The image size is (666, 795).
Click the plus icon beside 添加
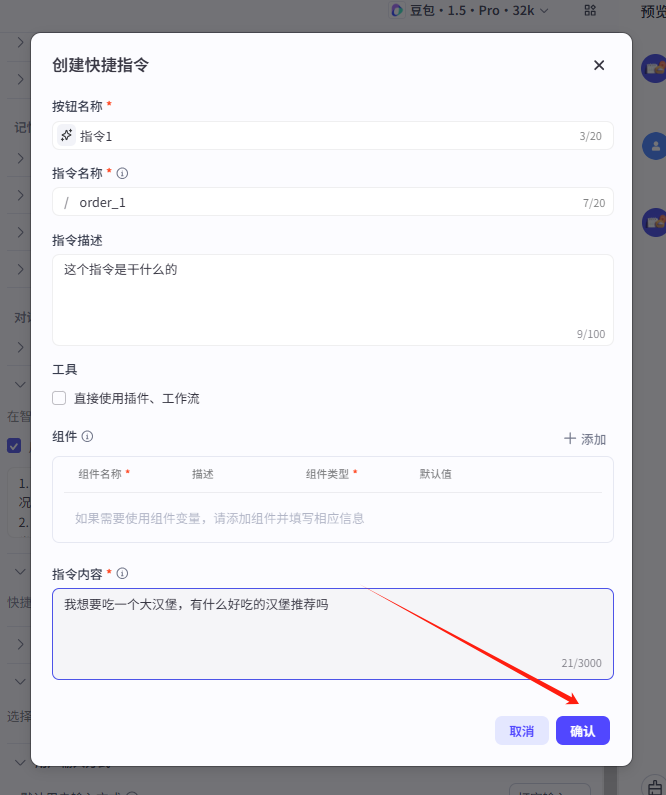pos(570,439)
